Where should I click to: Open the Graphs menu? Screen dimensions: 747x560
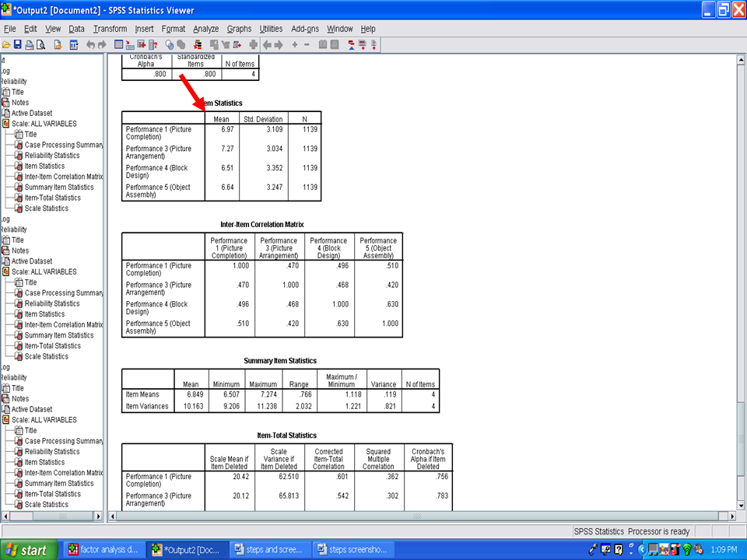point(239,29)
